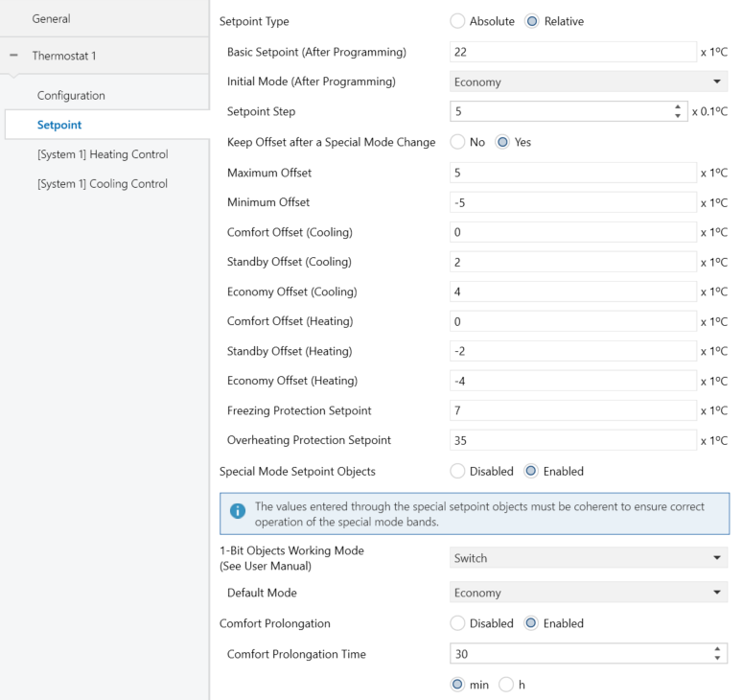The height and width of the screenshot is (700, 743).
Task: Select the Absolute setpoint type radio
Action: tap(457, 21)
